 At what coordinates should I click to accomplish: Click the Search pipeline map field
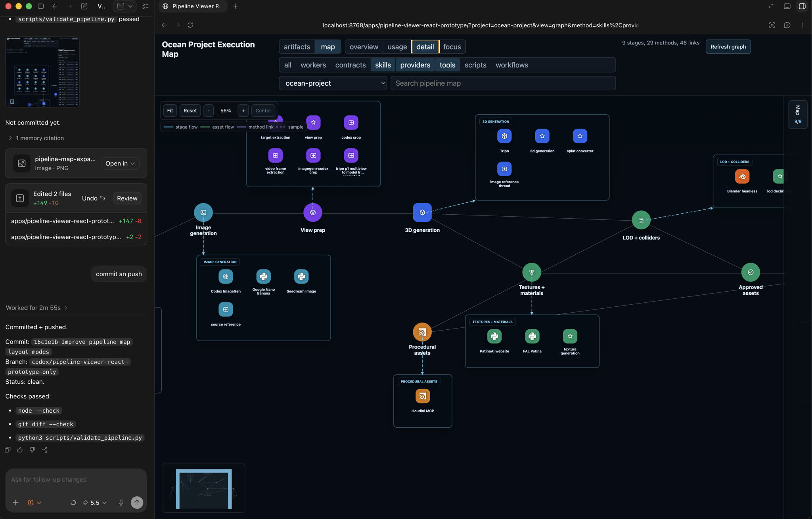(503, 83)
